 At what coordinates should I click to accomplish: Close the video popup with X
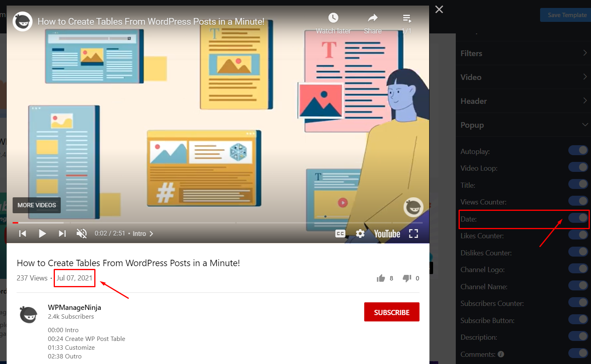click(x=439, y=9)
